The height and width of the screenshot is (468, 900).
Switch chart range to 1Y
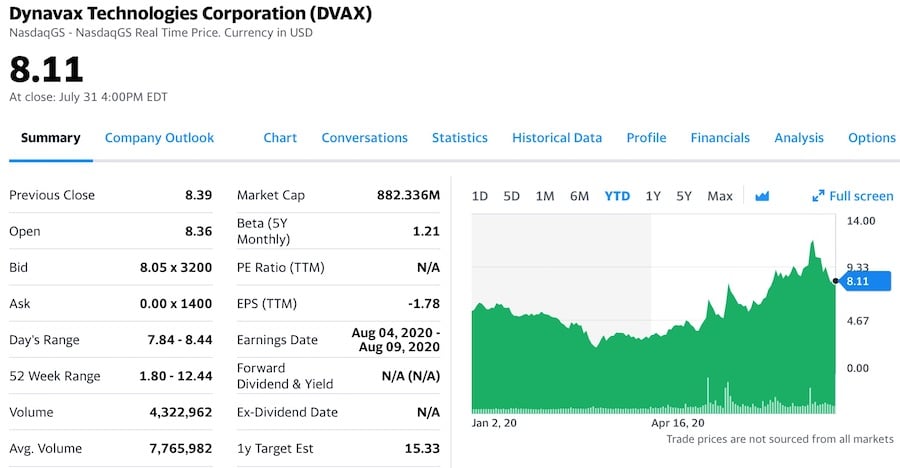tap(653, 196)
